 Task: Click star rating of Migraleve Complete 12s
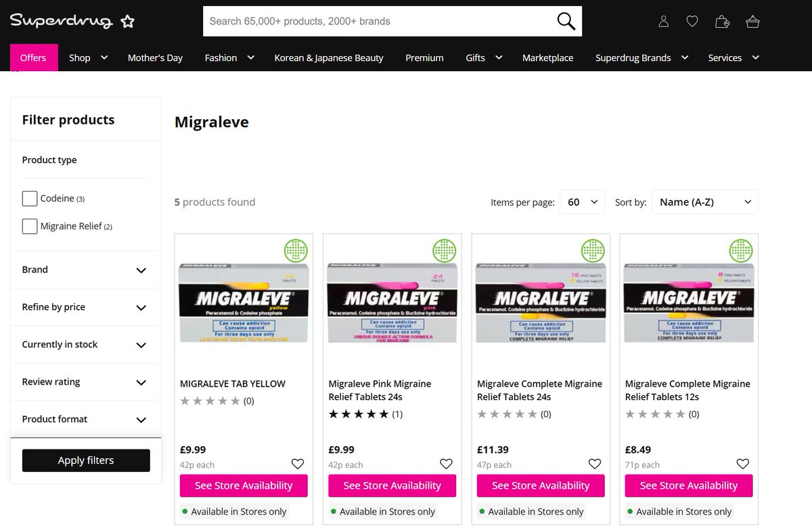coord(656,414)
